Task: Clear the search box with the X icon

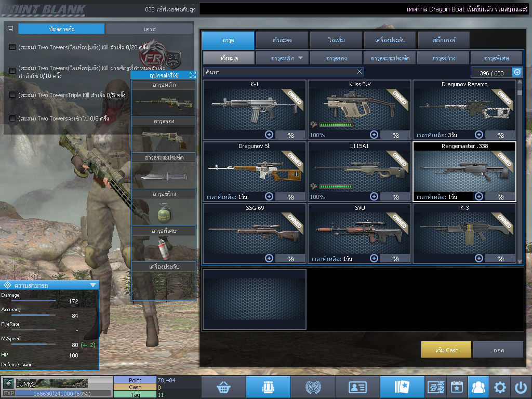Action: 360,72
